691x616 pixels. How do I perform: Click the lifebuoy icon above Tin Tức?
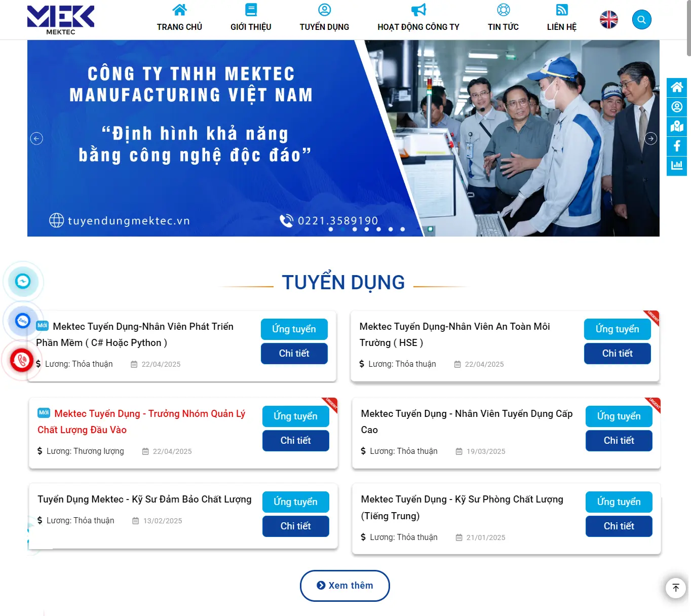(x=503, y=10)
